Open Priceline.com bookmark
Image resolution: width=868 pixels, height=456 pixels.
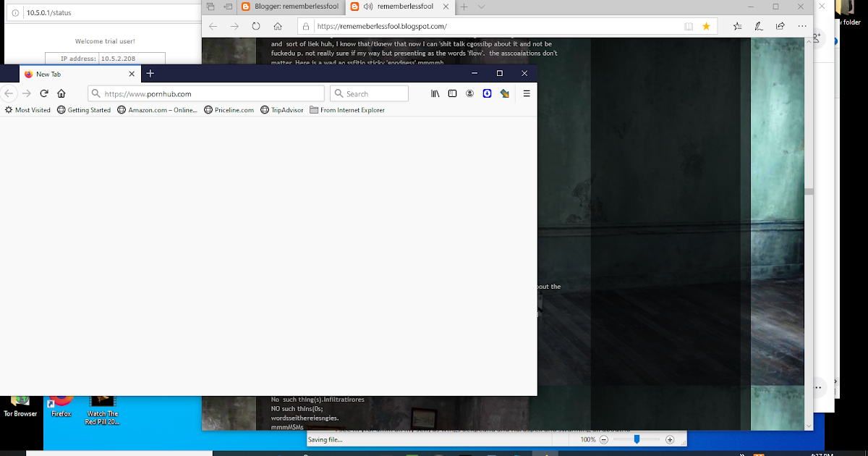tap(229, 110)
